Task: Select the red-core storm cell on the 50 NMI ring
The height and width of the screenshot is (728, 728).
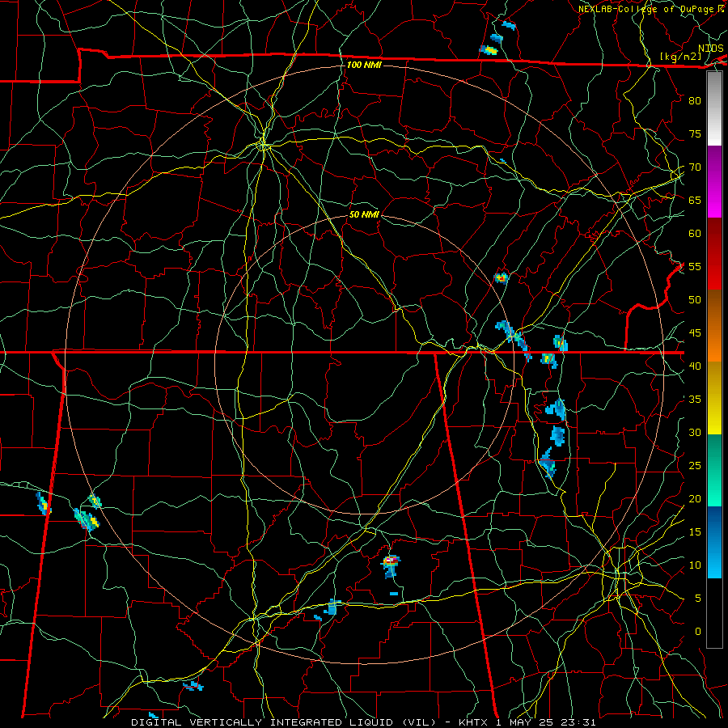Action: pos(502,278)
